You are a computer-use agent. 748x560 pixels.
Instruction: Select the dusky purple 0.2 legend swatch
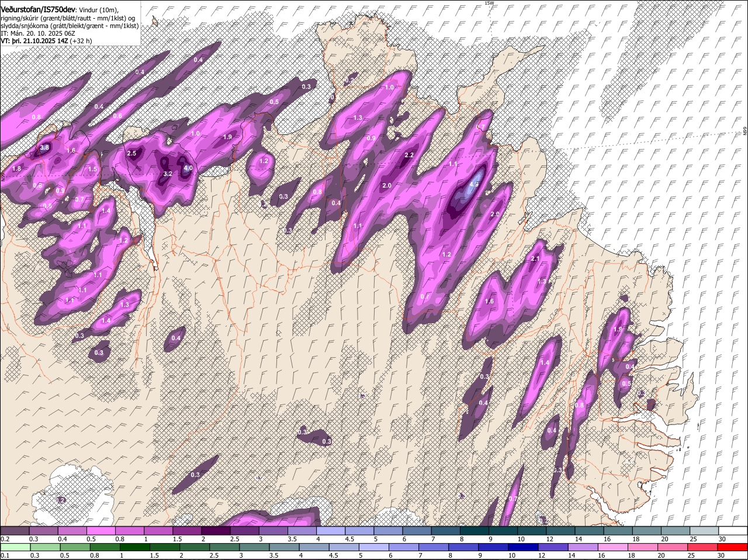coord(15,531)
